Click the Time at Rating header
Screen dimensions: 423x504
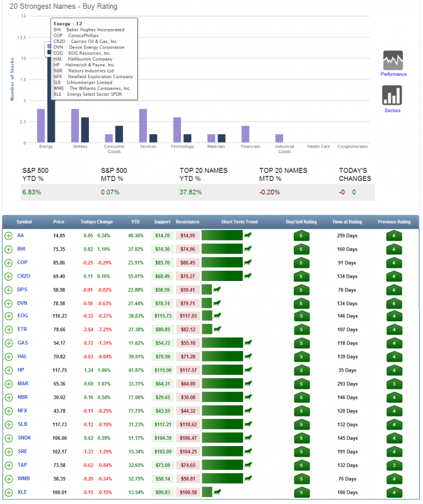[x=346, y=222]
